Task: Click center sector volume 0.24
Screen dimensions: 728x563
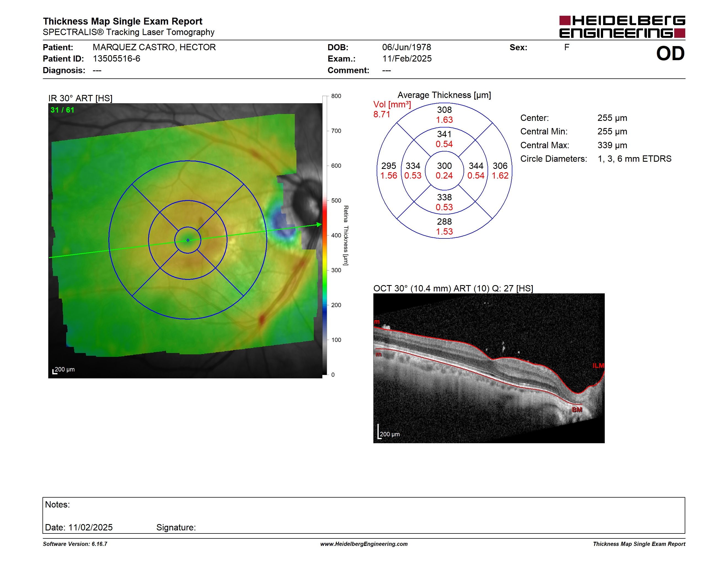Action: point(444,176)
